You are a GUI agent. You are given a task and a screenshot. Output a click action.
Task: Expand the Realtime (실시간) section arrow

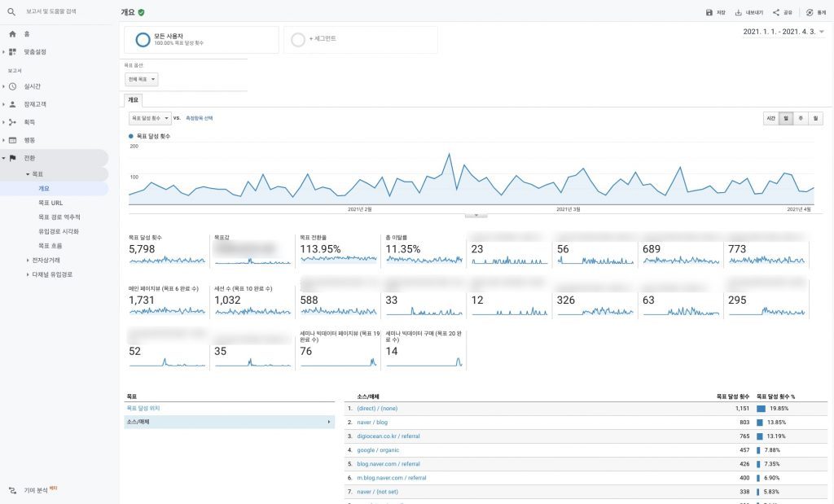(3, 86)
